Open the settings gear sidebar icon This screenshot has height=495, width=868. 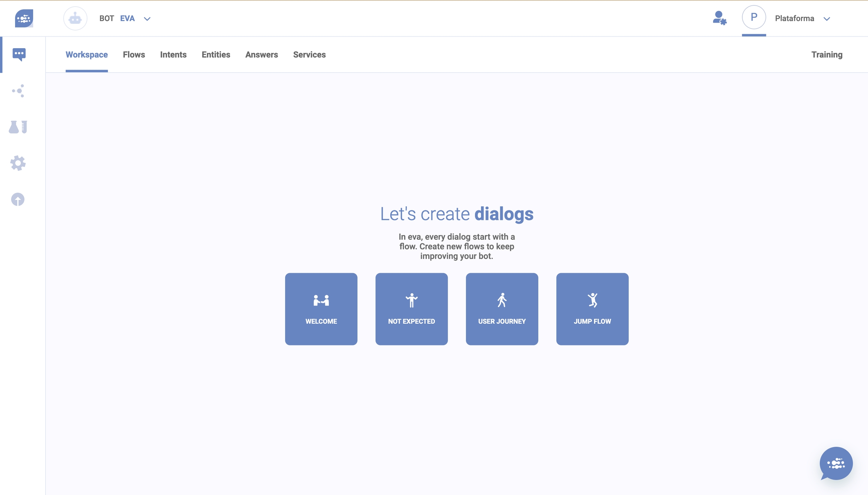point(18,163)
